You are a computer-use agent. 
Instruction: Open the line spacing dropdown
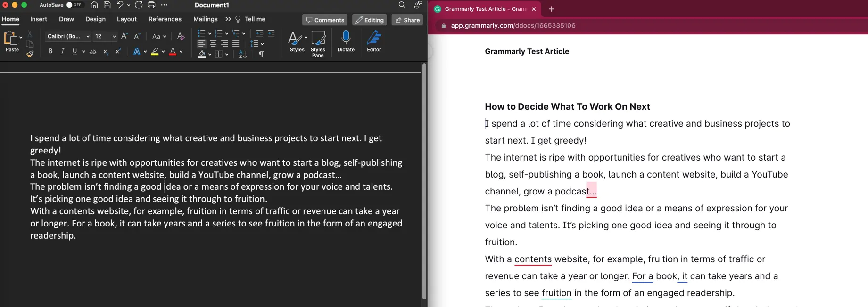click(257, 44)
